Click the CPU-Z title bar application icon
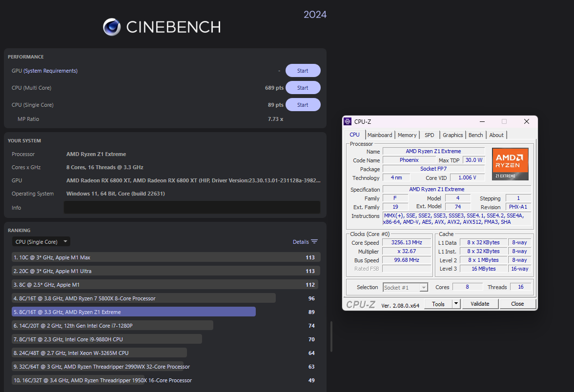Viewport: 574px width, 392px height. [x=348, y=121]
